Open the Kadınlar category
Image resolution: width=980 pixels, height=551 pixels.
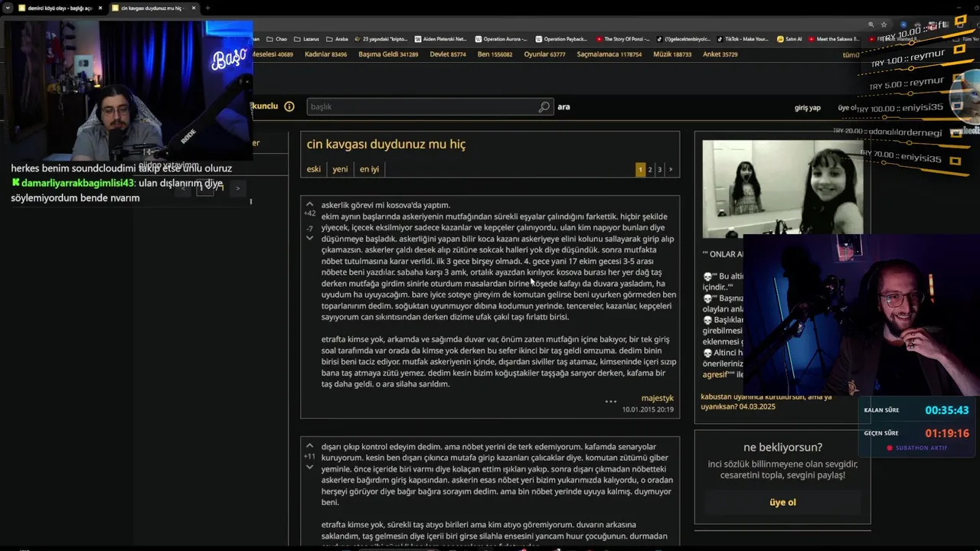[x=325, y=54]
